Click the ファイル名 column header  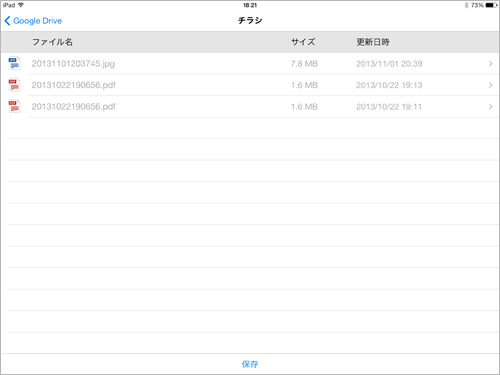click(x=52, y=42)
